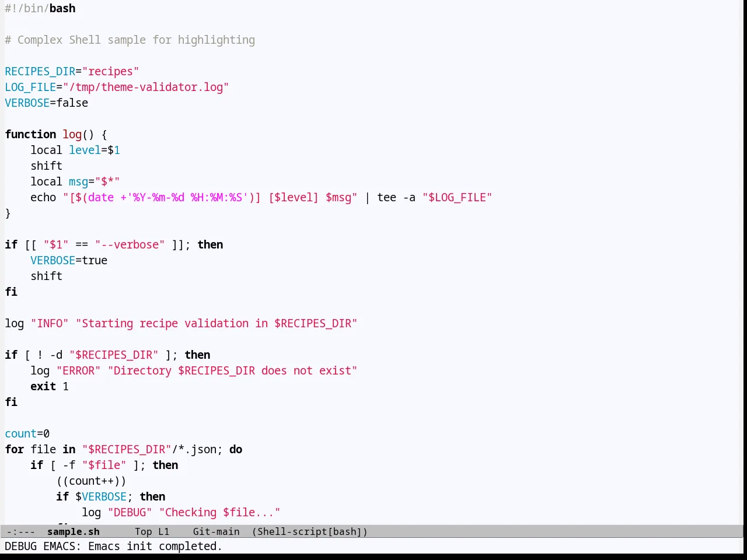Click the 'local msg="$*"' line
This screenshot has height=560, width=747.
pos(75,181)
